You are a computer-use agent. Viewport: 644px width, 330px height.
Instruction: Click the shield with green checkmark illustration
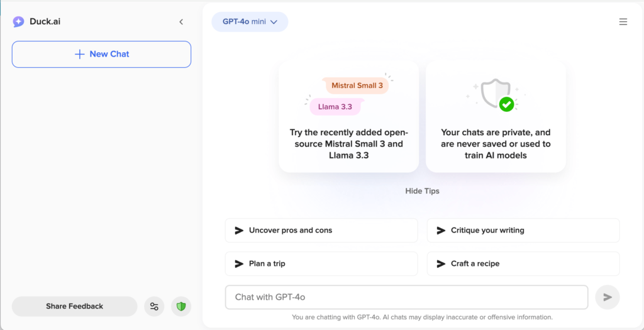[496, 95]
